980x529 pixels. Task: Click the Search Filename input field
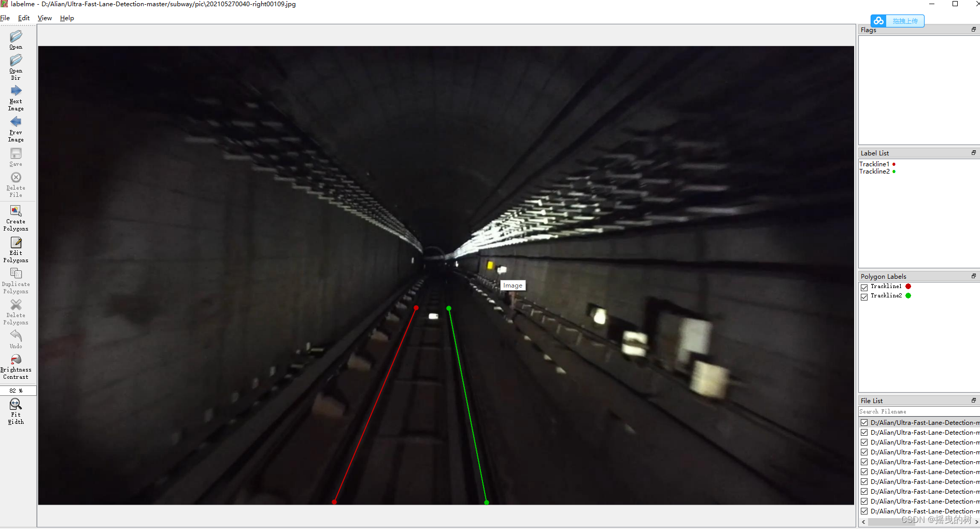pos(912,411)
